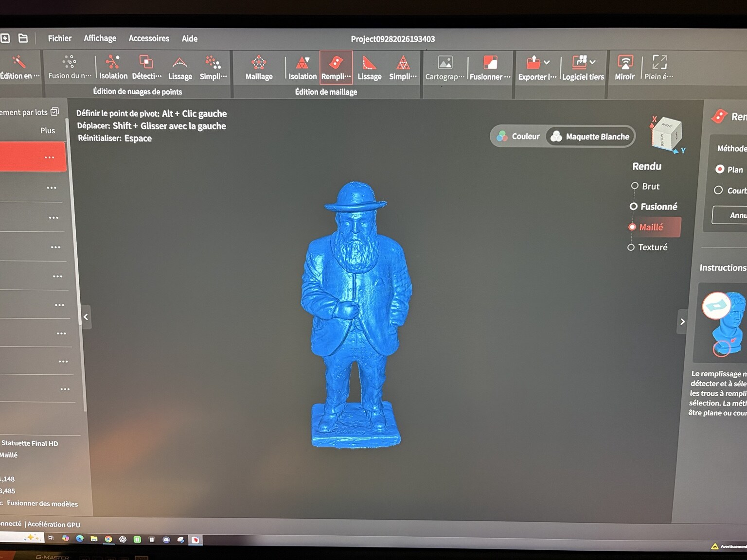Image resolution: width=747 pixels, height=560 pixels.
Task: Launch the Maillage meshing tool
Action: (259, 67)
